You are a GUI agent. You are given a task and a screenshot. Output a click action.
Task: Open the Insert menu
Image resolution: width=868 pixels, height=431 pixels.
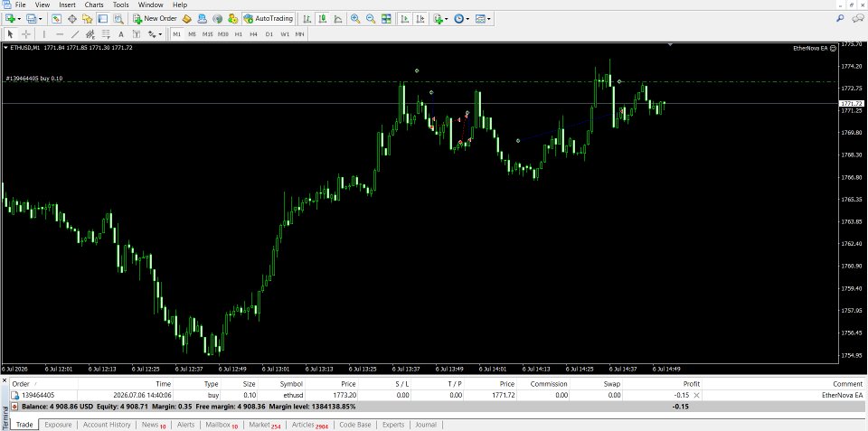[68, 5]
